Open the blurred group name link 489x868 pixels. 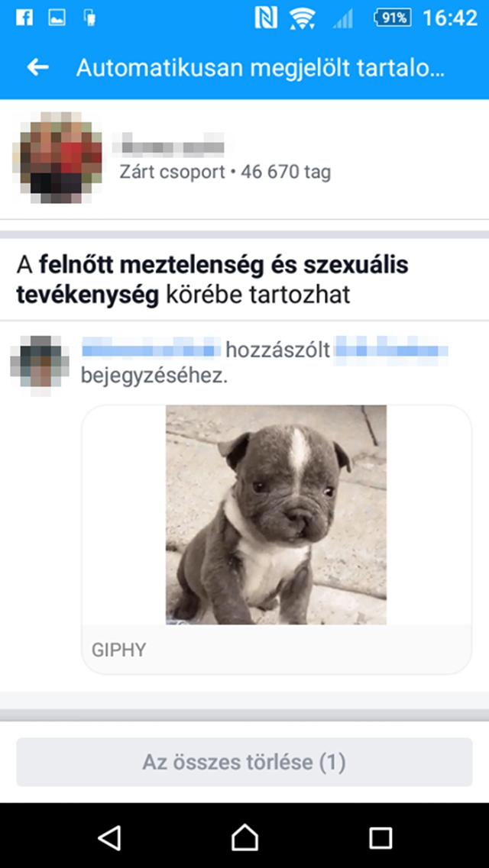(x=172, y=146)
